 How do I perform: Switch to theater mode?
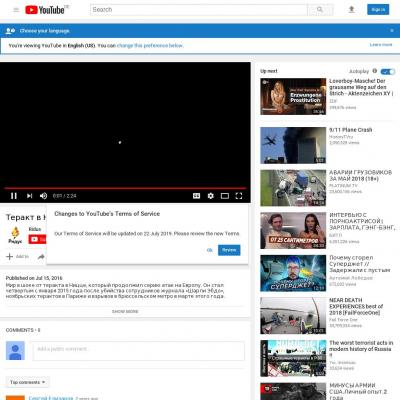click(225, 196)
